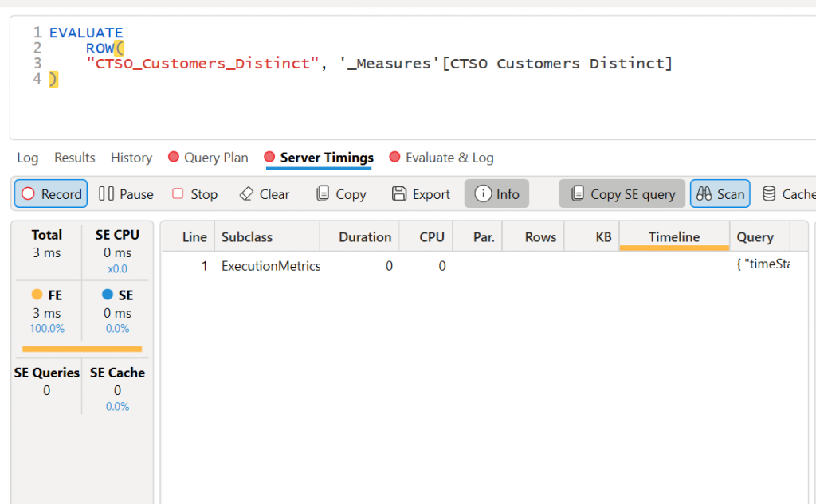Viewport: 816px width, 504px height.
Task: Clear the server timings results
Action: pyautogui.click(x=265, y=194)
